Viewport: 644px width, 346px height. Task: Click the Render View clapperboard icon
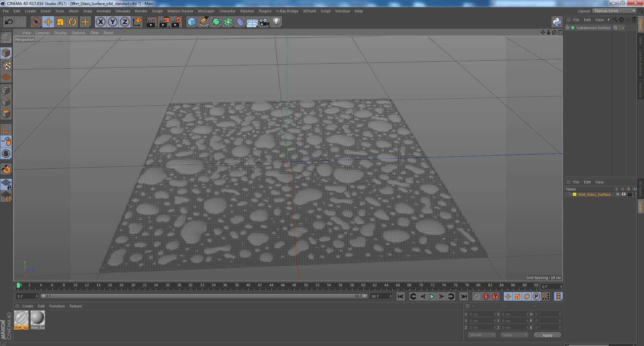pos(152,22)
